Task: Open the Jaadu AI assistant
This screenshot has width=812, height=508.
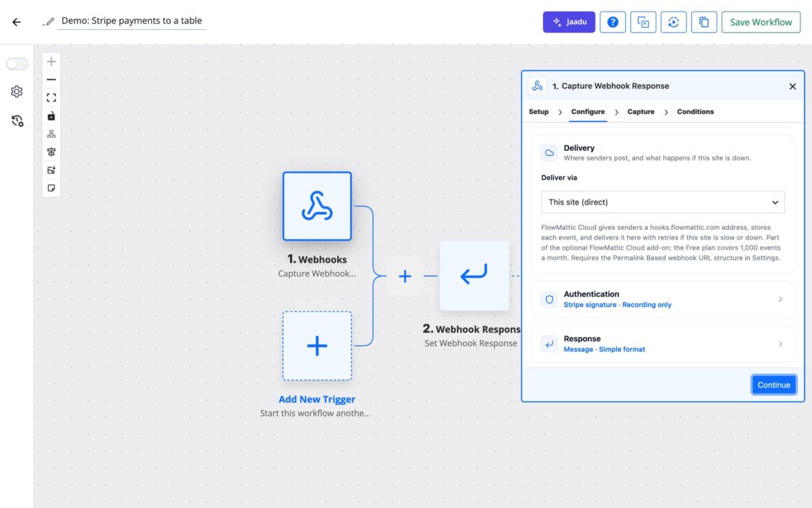Action: pos(568,22)
